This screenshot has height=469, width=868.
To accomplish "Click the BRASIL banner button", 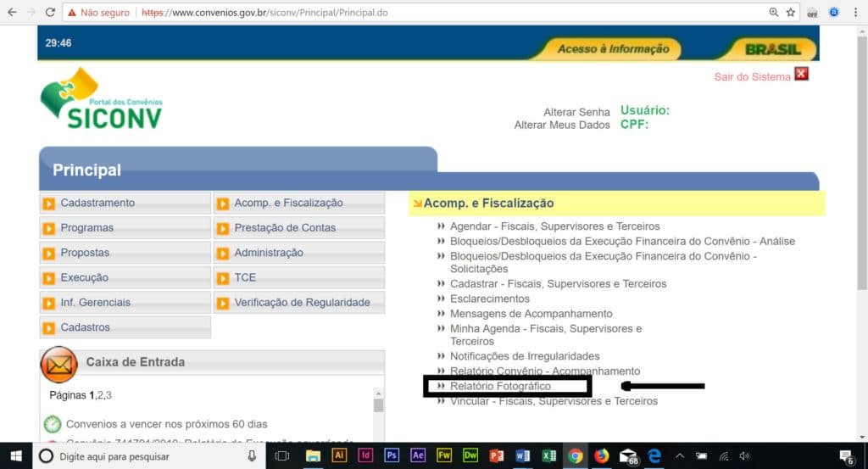I will click(773, 49).
